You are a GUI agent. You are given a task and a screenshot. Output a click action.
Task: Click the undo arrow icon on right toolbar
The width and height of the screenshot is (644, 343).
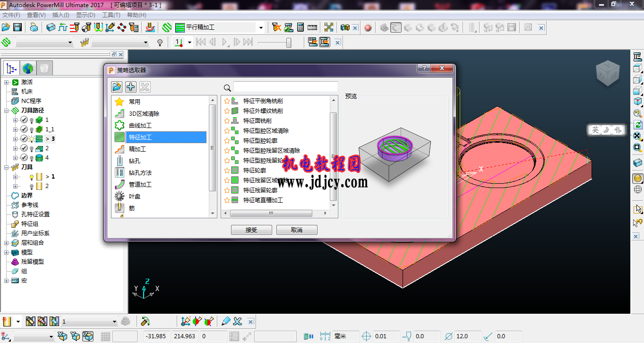click(638, 222)
